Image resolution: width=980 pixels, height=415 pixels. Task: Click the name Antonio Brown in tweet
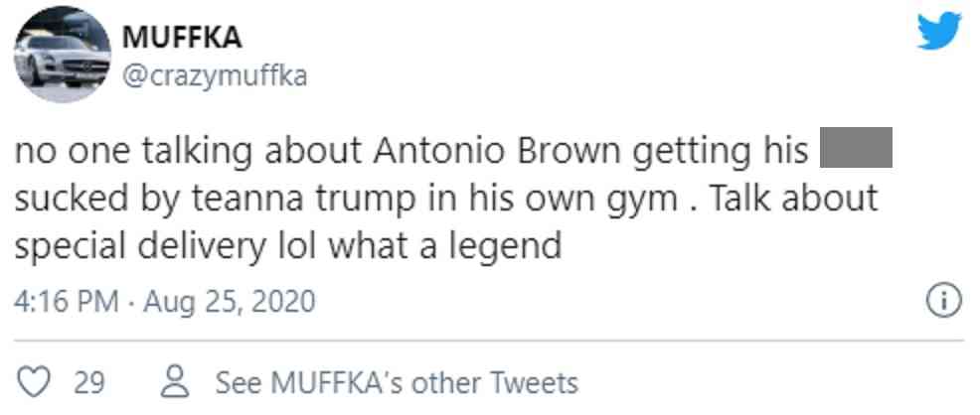click(x=496, y=152)
